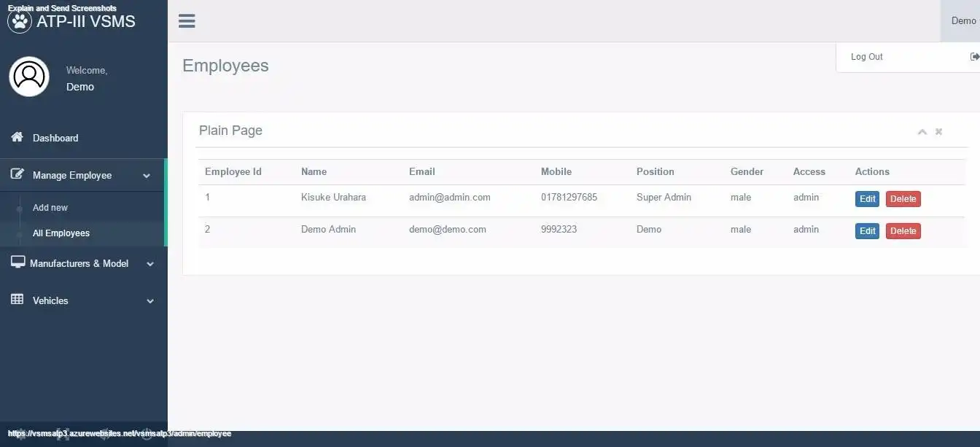Click the Manufacturers & Model monitor icon
980x447 pixels.
pyautogui.click(x=17, y=263)
